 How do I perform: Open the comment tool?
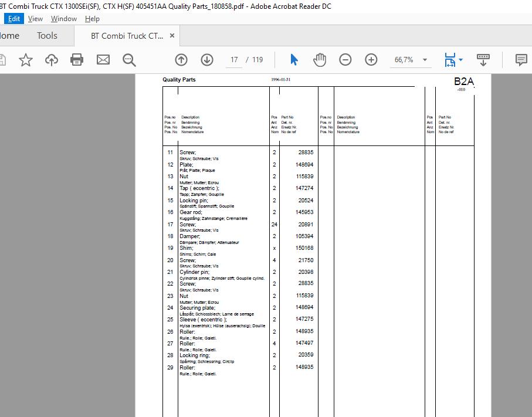[521, 60]
